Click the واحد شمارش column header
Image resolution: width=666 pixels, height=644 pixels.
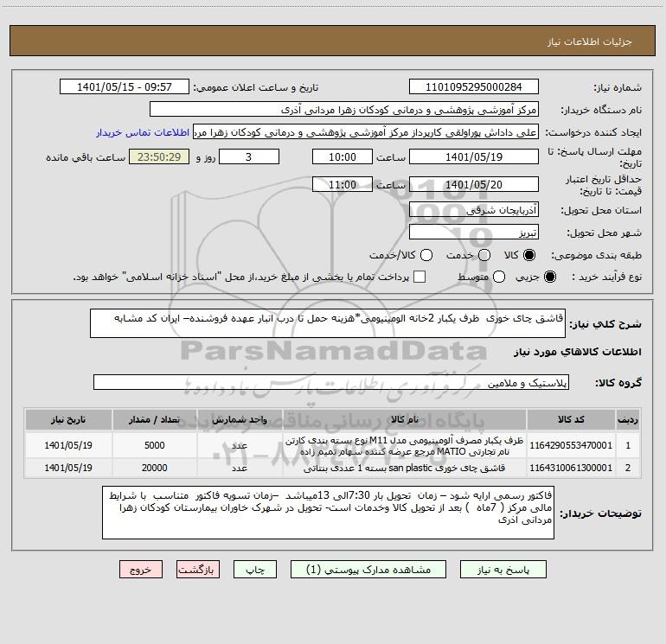[x=240, y=419]
